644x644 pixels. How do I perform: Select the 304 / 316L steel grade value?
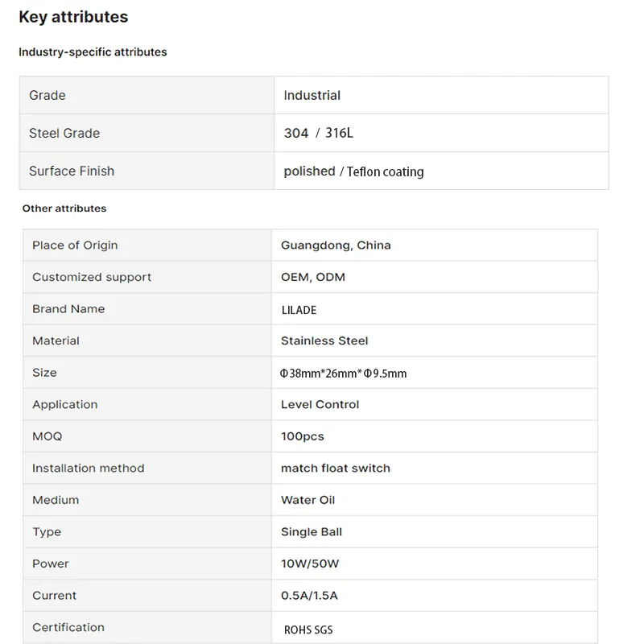318,133
